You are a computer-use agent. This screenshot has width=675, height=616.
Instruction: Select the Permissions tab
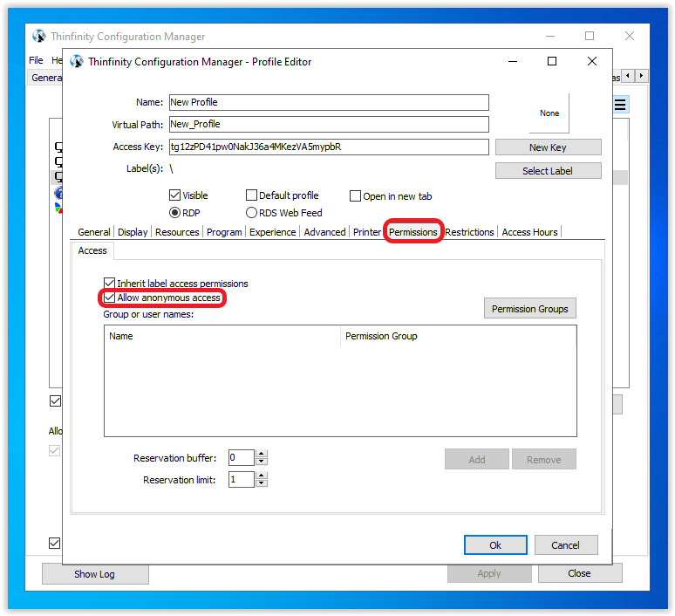[x=413, y=232]
